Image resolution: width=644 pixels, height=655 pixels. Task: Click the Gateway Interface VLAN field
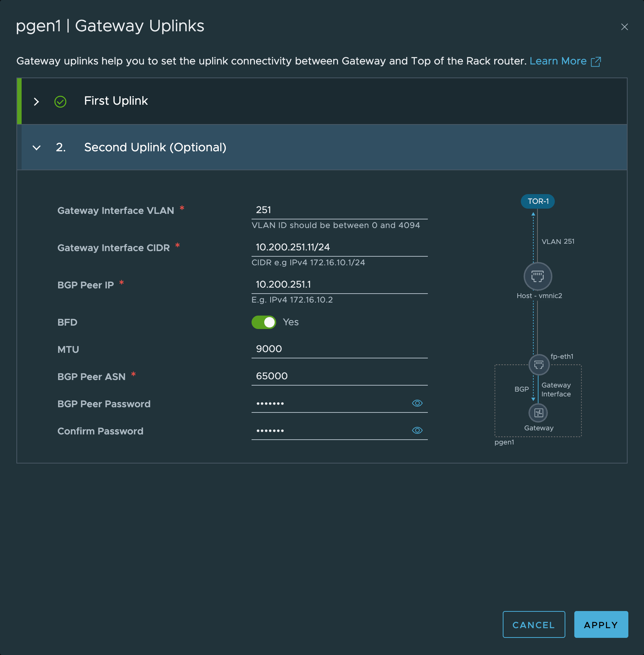339,210
